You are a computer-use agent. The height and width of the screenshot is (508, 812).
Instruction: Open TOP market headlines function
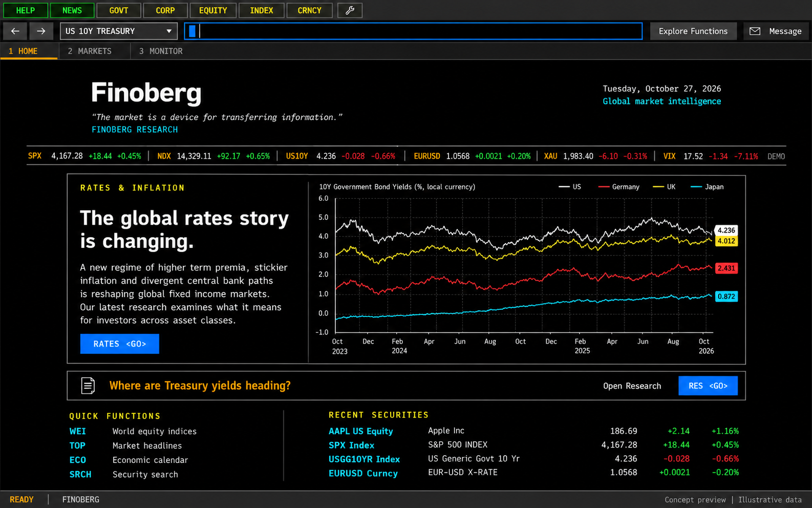click(125, 446)
